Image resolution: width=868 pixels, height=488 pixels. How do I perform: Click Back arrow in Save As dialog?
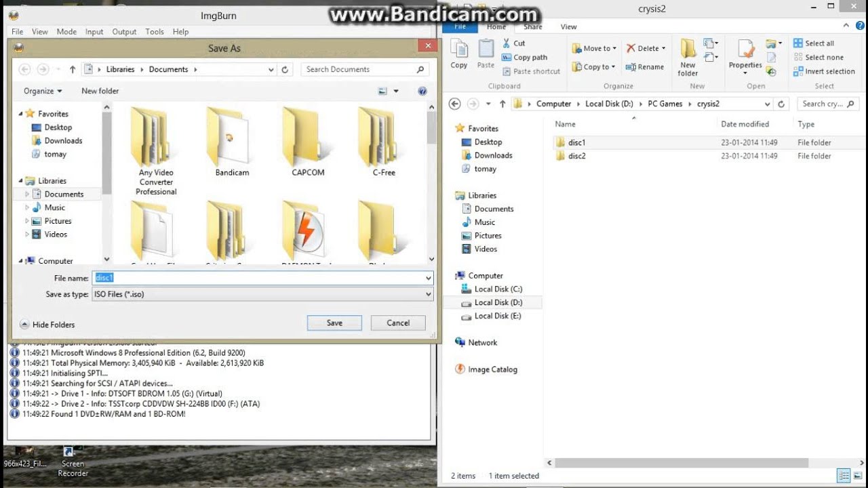tap(24, 69)
